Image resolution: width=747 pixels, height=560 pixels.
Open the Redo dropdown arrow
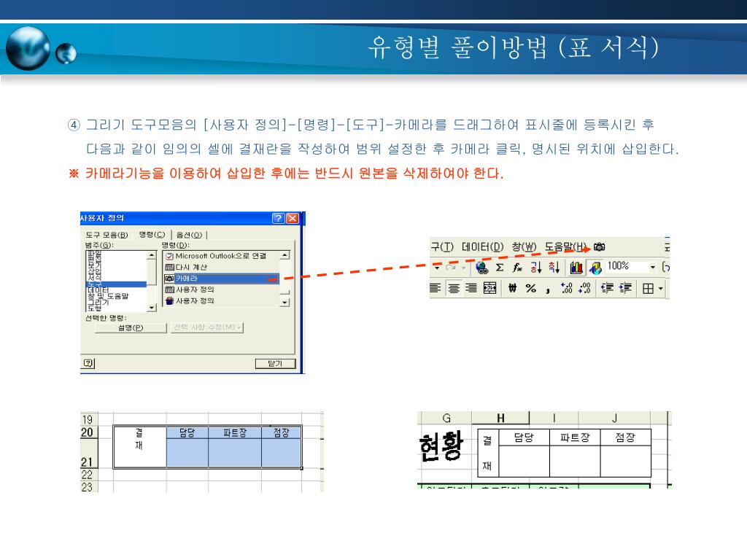pyautogui.click(x=463, y=268)
